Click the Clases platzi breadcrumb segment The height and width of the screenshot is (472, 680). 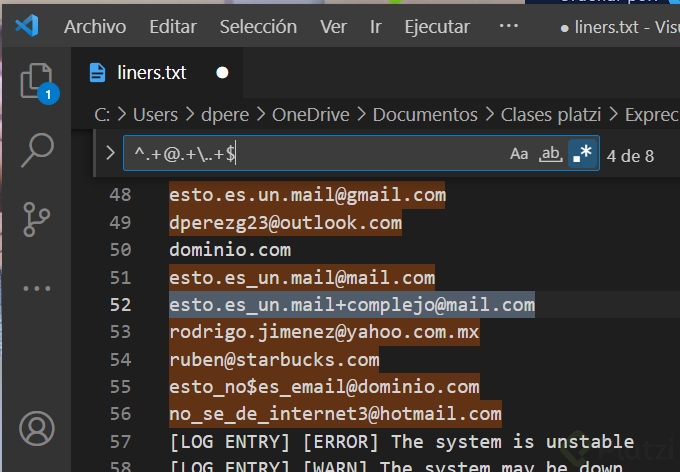pyautogui.click(x=551, y=115)
